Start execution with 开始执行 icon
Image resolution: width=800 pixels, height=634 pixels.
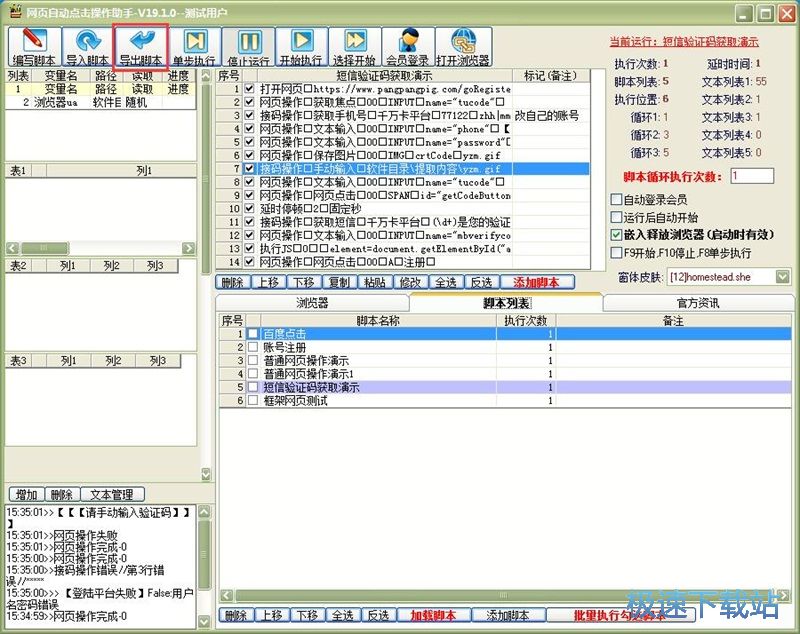click(x=302, y=47)
